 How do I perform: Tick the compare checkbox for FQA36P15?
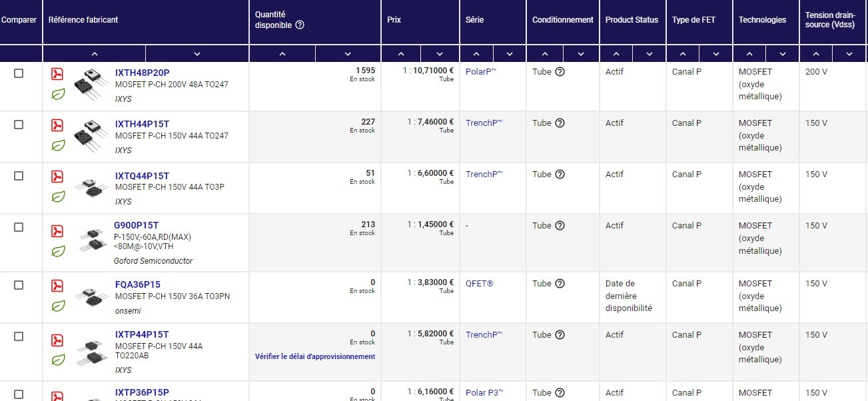click(19, 285)
